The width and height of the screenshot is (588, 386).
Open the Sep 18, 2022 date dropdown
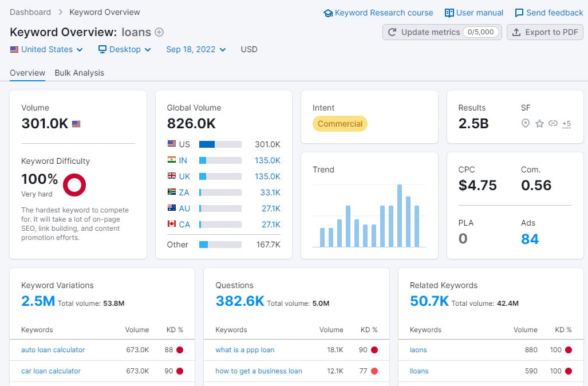(196, 49)
